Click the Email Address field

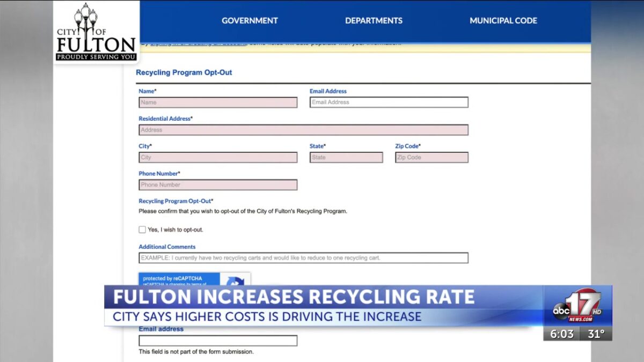388,102
